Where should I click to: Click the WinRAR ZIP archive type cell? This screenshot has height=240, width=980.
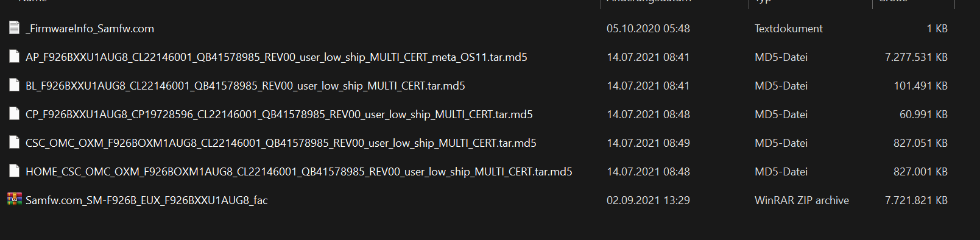tap(802, 200)
